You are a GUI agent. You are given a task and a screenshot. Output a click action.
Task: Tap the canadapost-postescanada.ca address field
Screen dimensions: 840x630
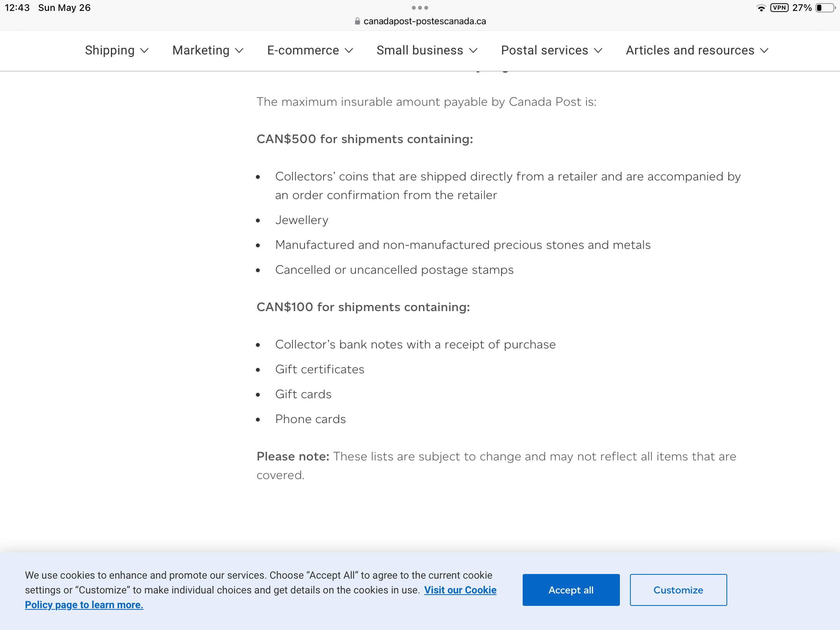[424, 21]
